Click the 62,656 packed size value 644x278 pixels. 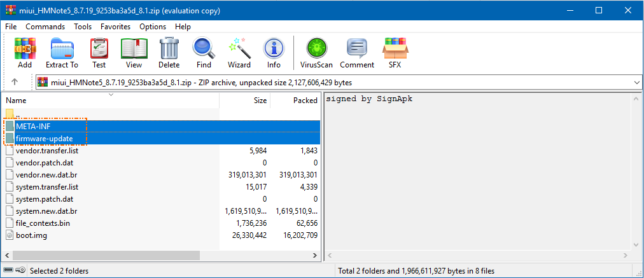[305, 223]
